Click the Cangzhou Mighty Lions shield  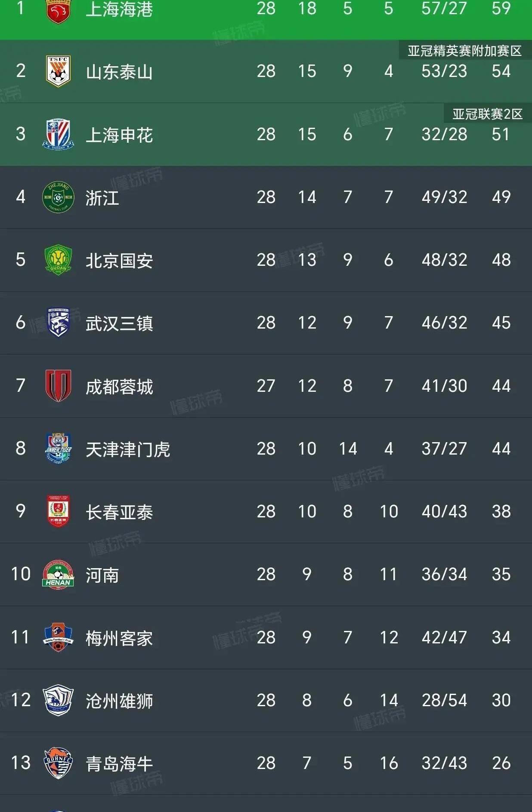coord(58,700)
